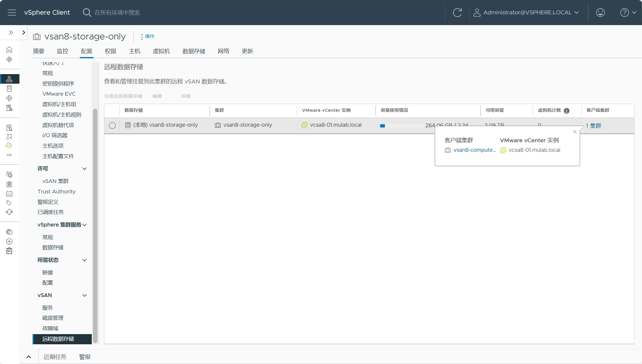Select 磁盘管理 in vSAN menu
This screenshot has height=364, width=642.
(53, 318)
